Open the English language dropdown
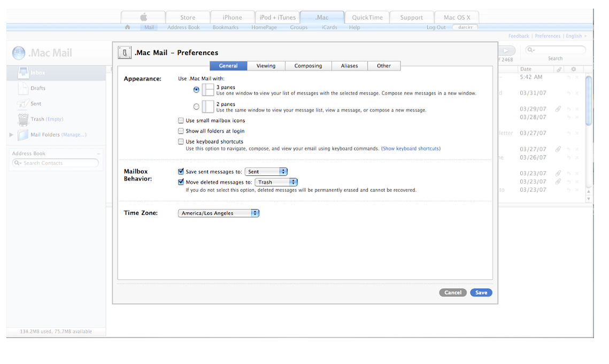Image resolution: width=609 pixels, height=364 pixels. coord(576,36)
